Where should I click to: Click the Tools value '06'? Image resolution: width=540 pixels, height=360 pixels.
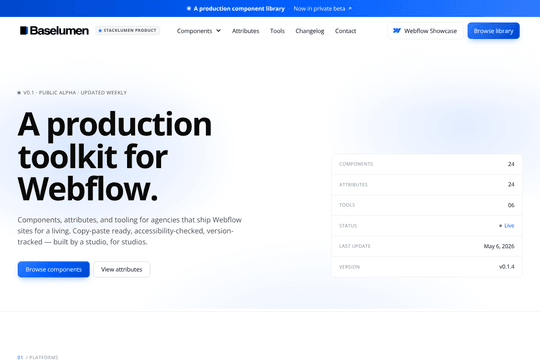click(511, 205)
